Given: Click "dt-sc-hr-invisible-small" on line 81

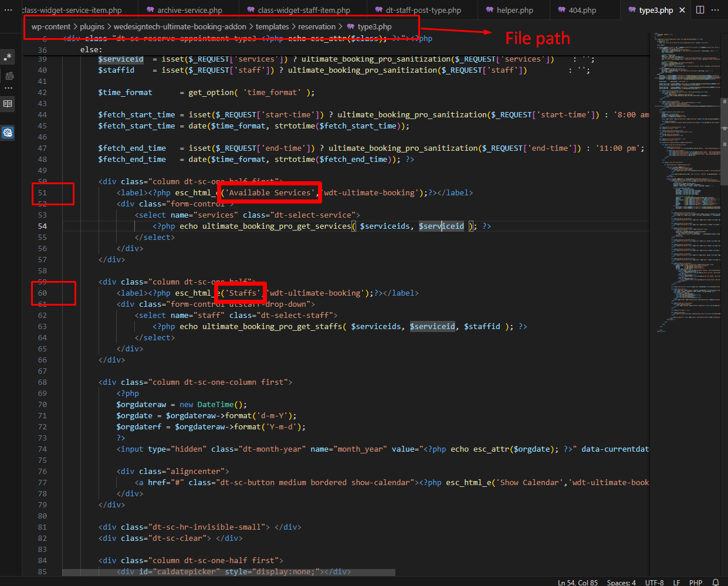Looking at the screenshot, I should pos(209,527).
